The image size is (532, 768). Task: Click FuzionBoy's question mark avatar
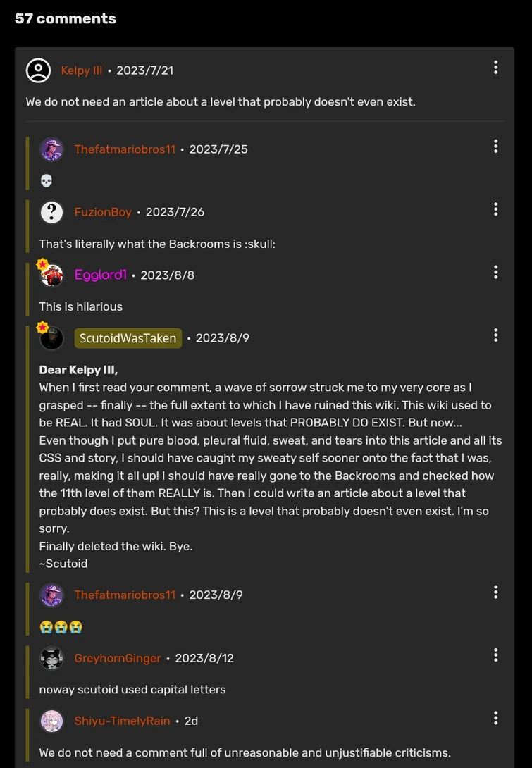pyautogui.click(x=51, y=212)
